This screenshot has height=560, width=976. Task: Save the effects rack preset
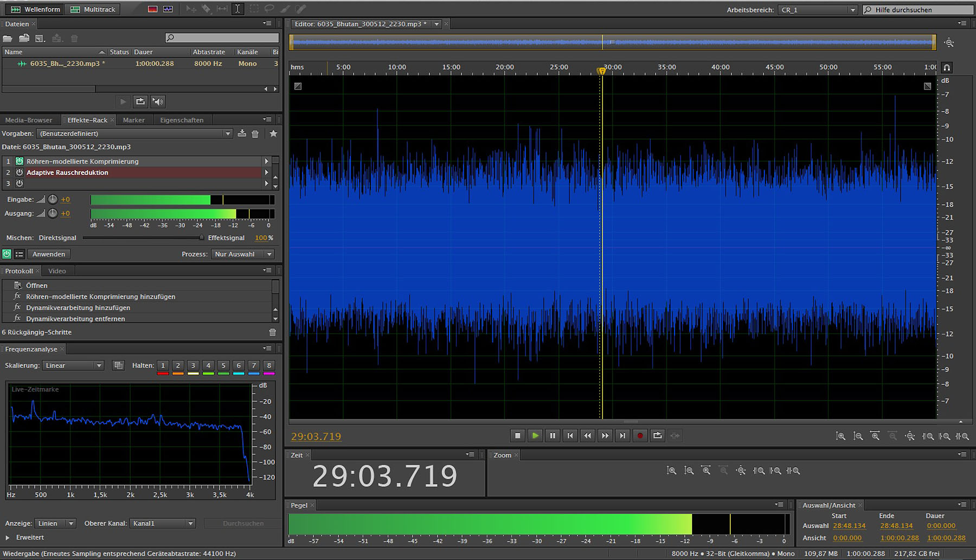click(242, 133)
